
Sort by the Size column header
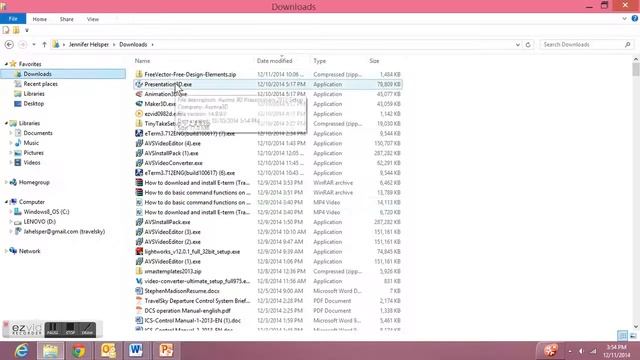pyautogui.click(x=374, y=61)
